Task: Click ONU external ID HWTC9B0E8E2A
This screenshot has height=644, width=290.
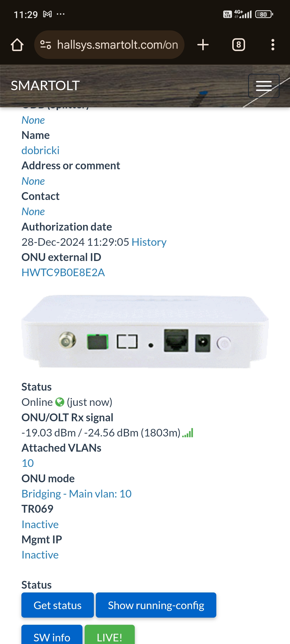Action: [x=63, y=273]
